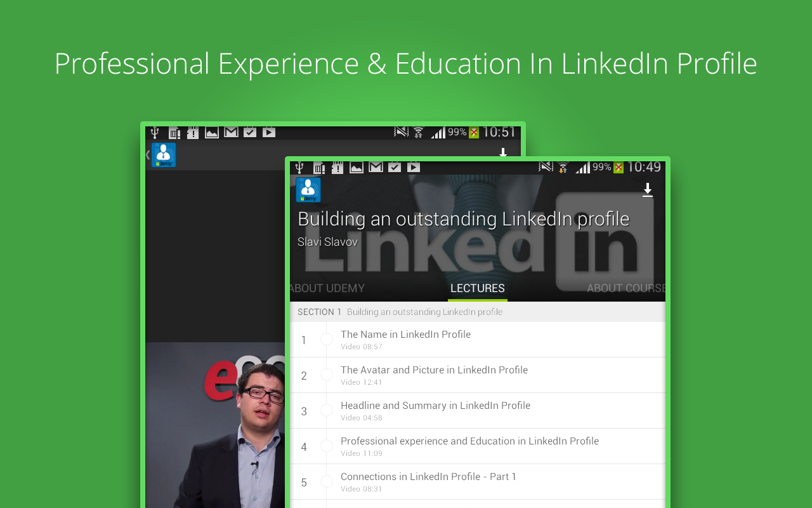Tap the progress circle of lecture 5

click(327, 482)
